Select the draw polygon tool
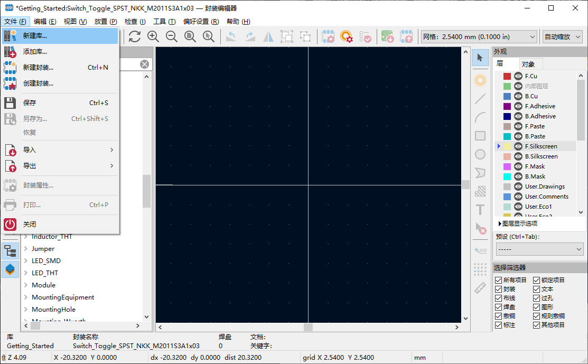 pos(480,173)
